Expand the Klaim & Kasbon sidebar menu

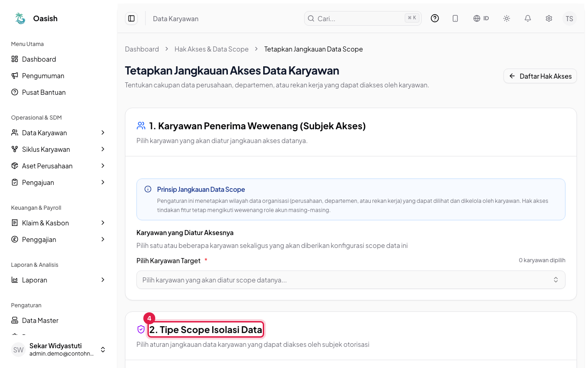pyautogui.click(x=59, y=223)
